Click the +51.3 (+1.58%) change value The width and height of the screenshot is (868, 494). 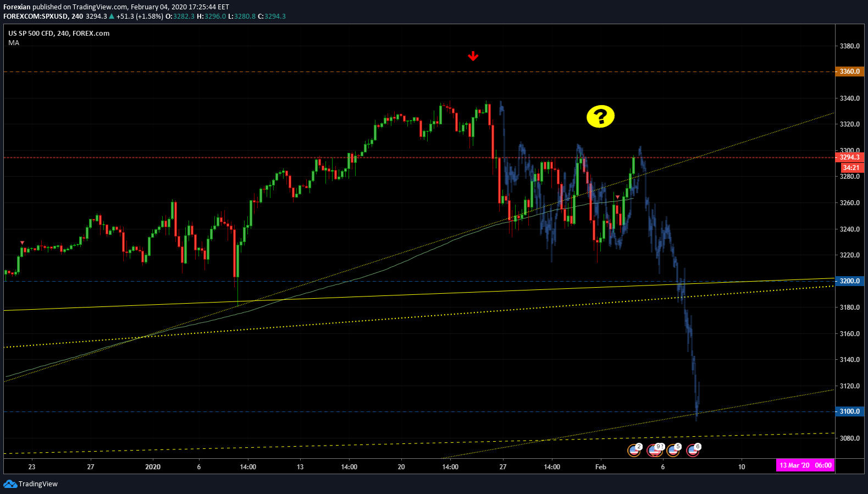(140, 16)
